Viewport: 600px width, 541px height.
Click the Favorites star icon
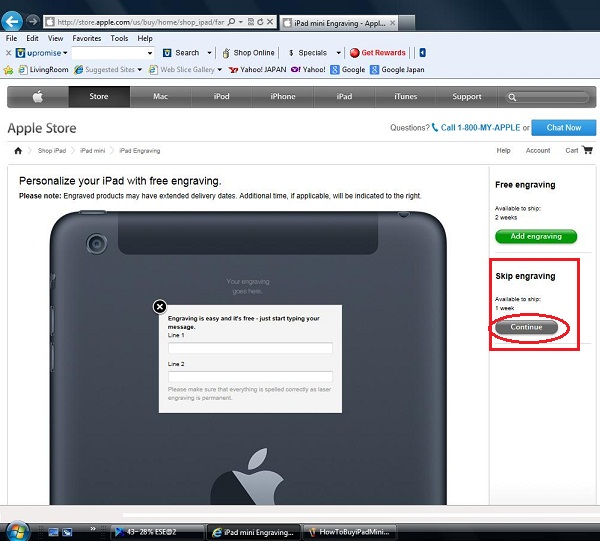pyautogui.click(x=8, y=70)
